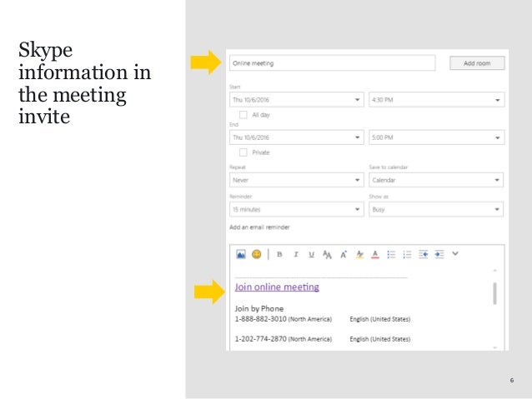Insert a numbered list
The image size is (532, 399).
pos(407,254)
